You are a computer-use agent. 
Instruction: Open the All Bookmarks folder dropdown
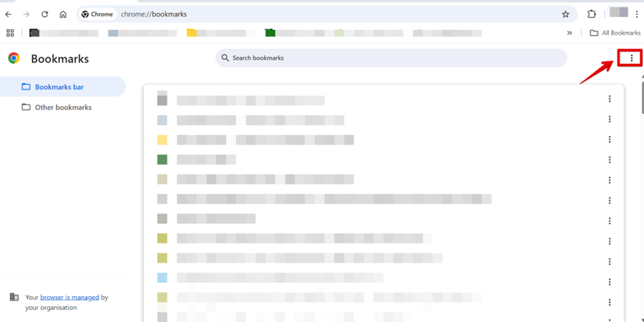(x=615, y=33)
